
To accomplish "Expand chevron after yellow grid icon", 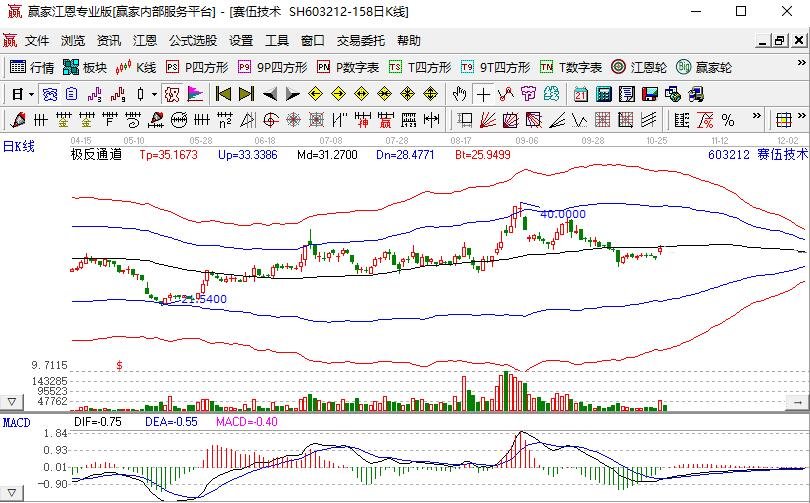I will [x=802, y=116].
